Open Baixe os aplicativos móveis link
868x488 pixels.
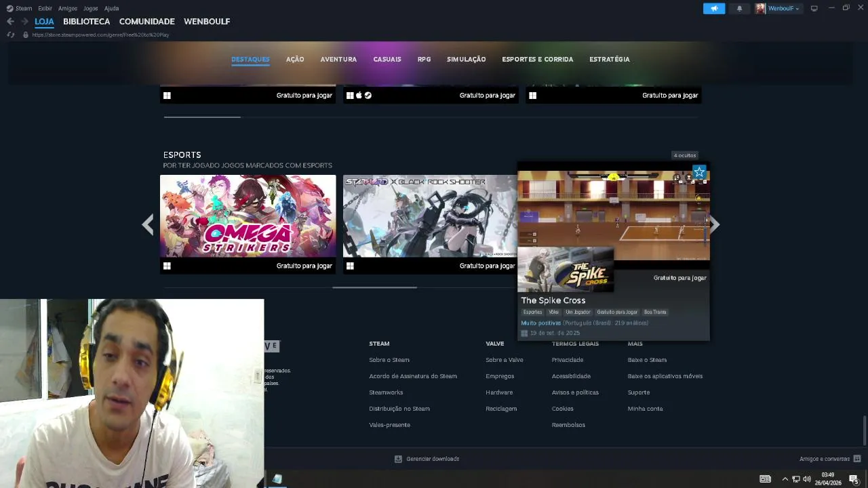[x=665, y=376]
